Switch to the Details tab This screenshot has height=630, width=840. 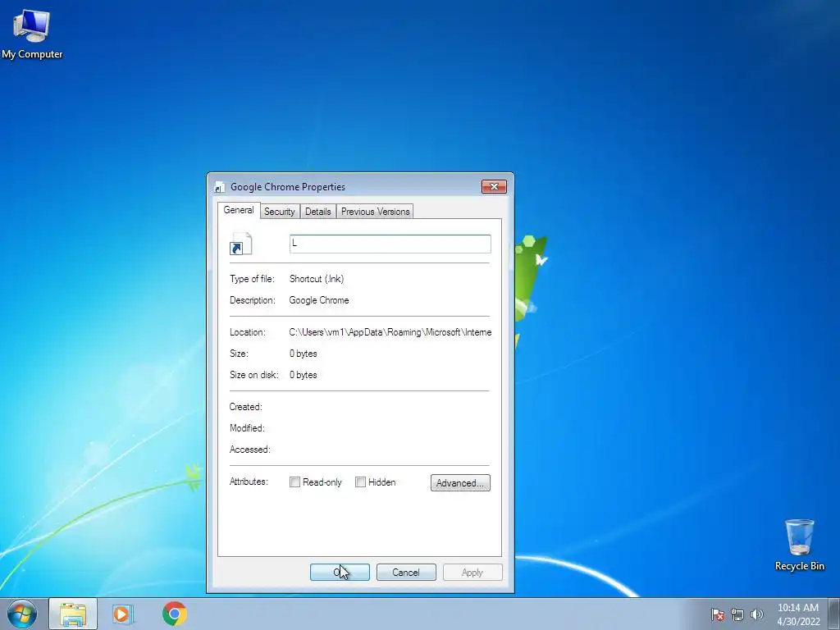click(x=317, y=212)
